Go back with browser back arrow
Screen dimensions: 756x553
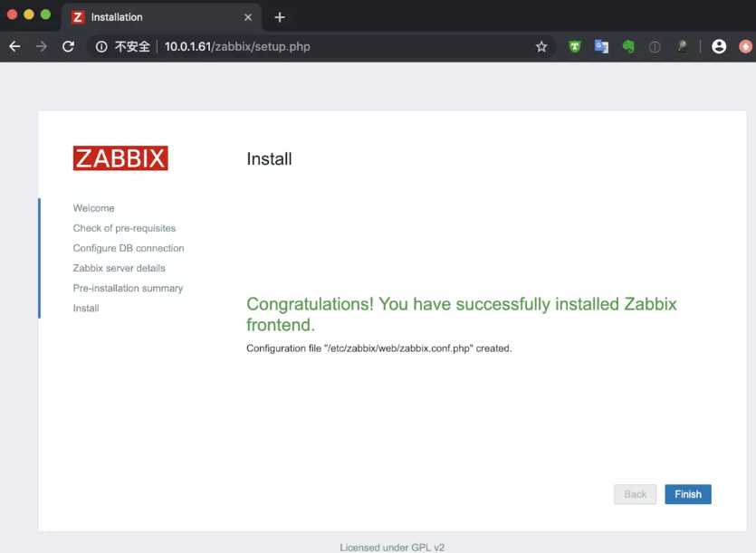coord(15,47)
